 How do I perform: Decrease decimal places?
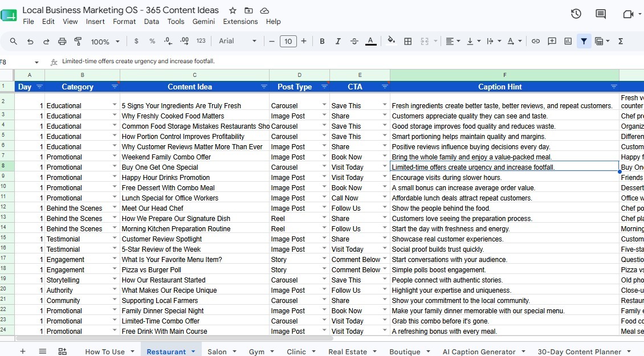click(168, 41)
